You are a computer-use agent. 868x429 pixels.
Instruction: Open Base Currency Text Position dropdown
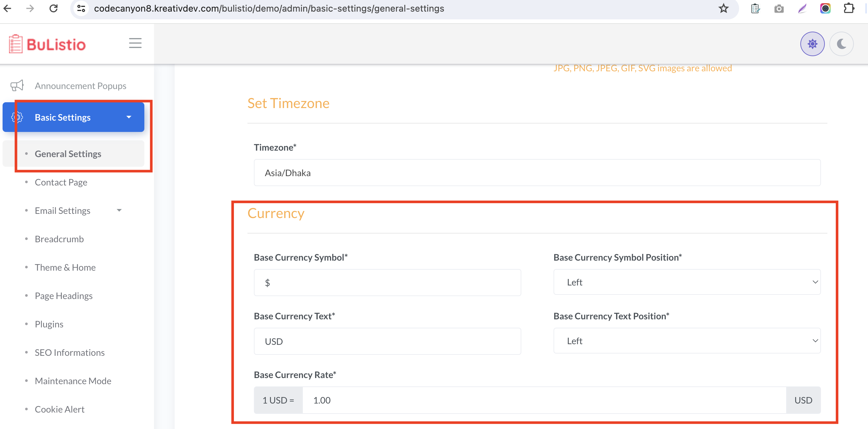(687, 341)
